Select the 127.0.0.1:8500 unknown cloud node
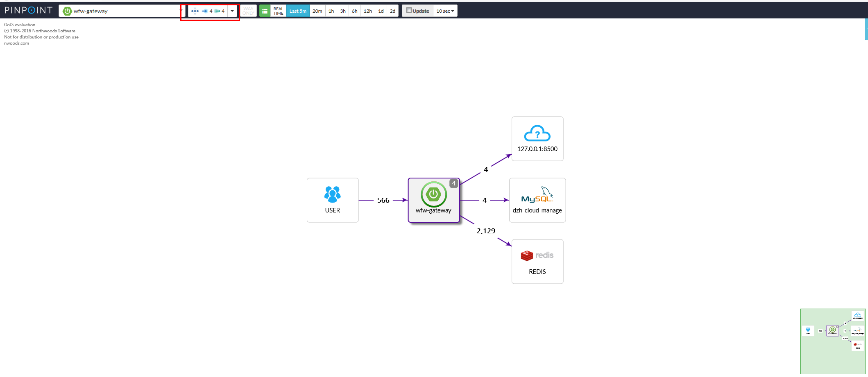868x377 pixels. point(537,139)
